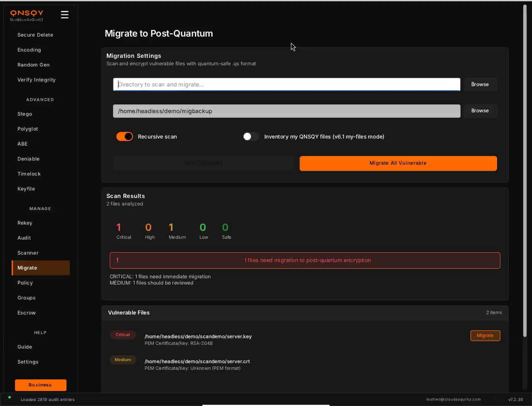Click the Low count of 0

coord(203,228)
